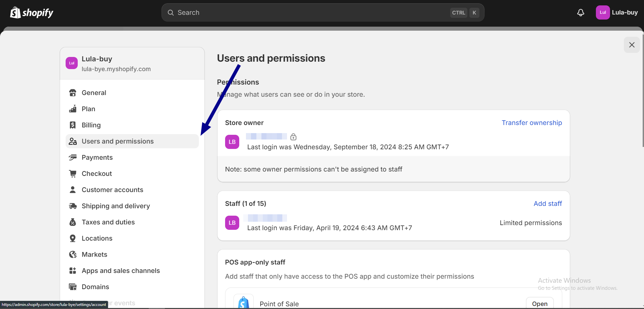Click the Lul store avatar in sidebar
The image size is (644, 309).
(72, 63)
